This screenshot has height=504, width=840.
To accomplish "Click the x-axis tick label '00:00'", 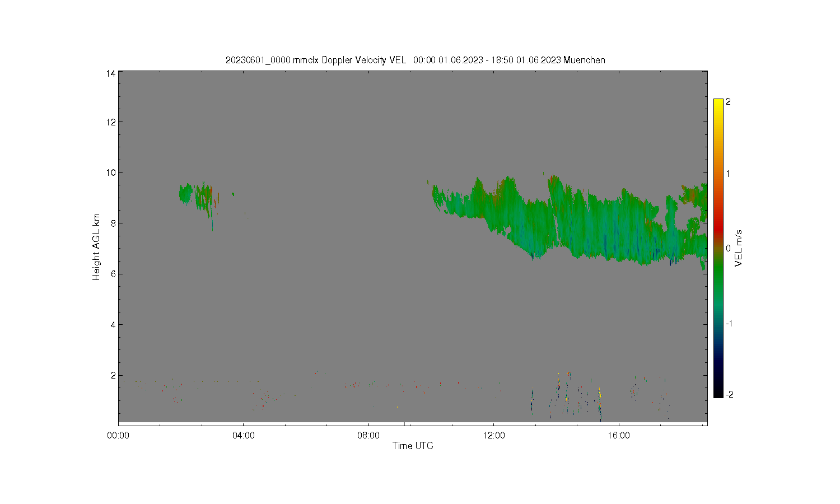I will tap(118, 435).
